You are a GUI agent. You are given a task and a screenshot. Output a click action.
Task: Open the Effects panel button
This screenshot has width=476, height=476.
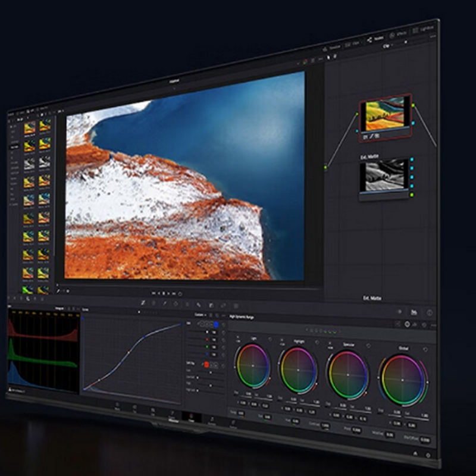[x=398, y=34]
